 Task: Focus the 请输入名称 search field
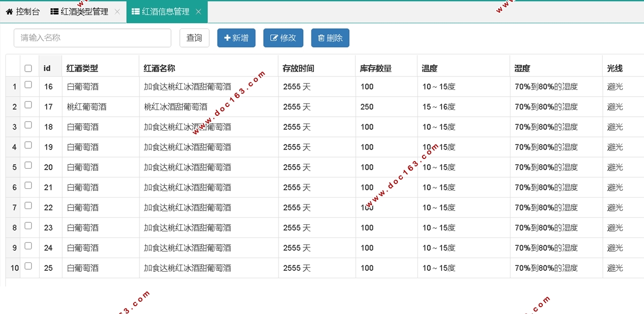pyautogui.click(x=92, y=38)
